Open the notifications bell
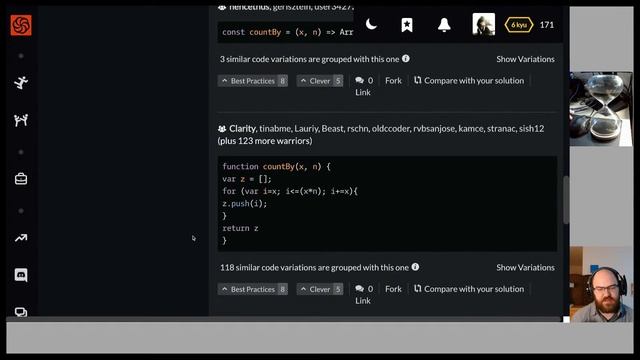 pos(444,25)
